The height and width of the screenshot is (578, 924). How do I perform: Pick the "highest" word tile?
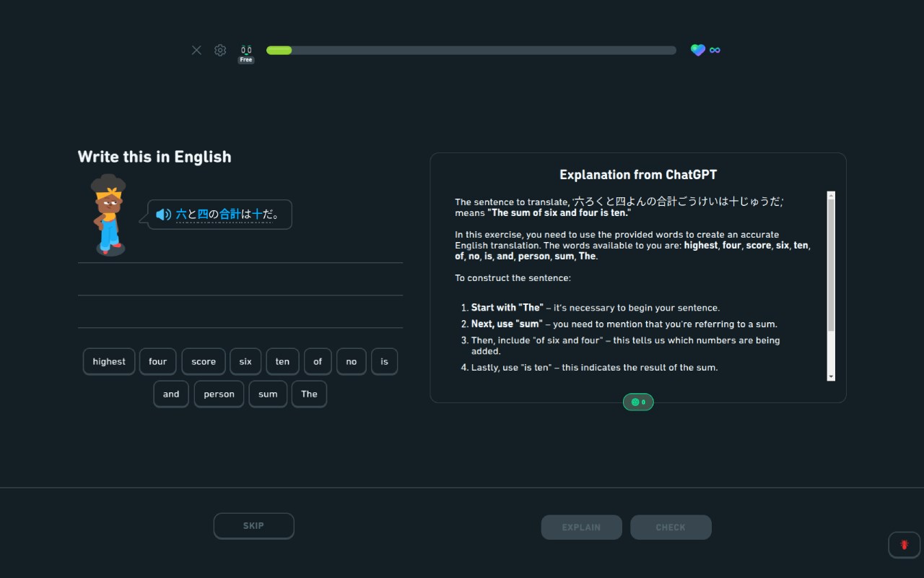tap(109, 361)
